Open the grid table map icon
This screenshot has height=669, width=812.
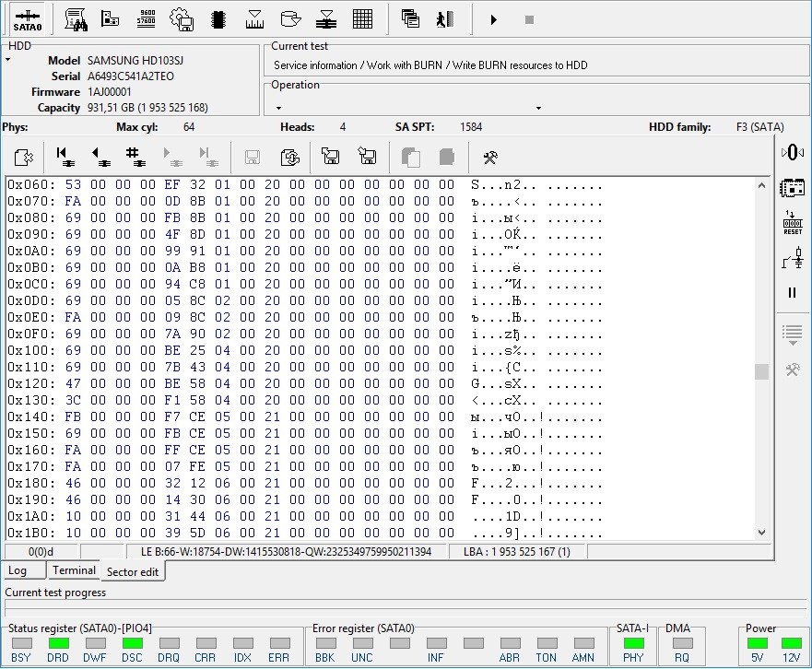(x=362, y=19)
